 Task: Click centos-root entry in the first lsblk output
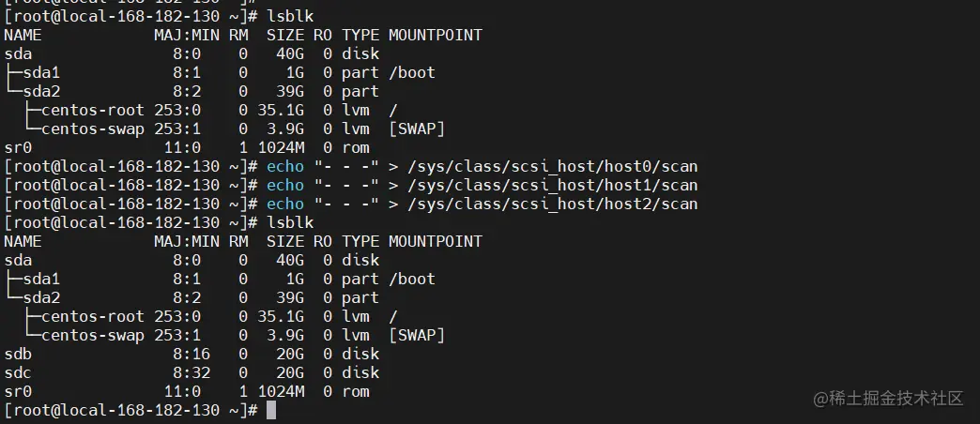pyautogui.click(x=93, y=110)
